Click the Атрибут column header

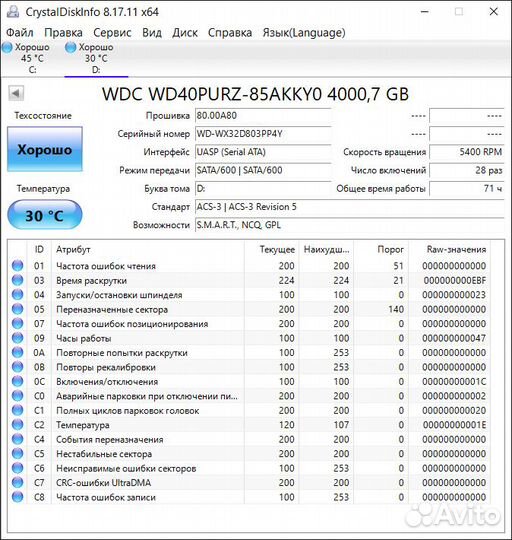[x=148, y=249]
